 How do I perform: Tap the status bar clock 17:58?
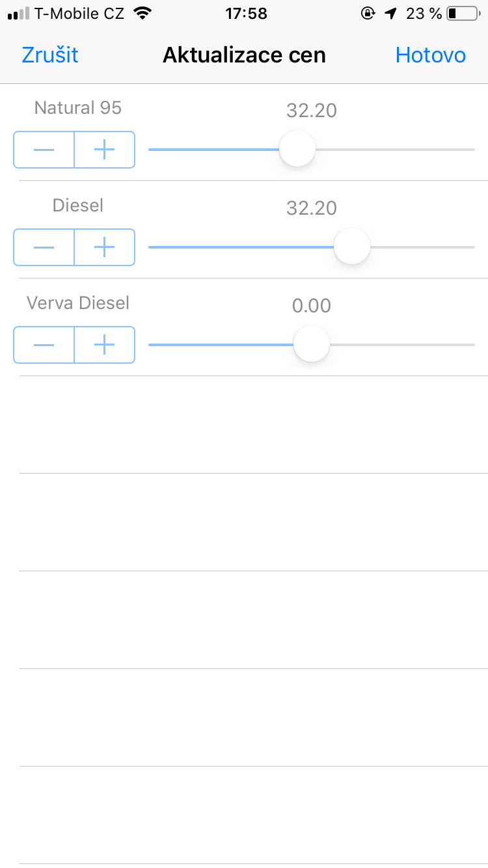point(246,13)
